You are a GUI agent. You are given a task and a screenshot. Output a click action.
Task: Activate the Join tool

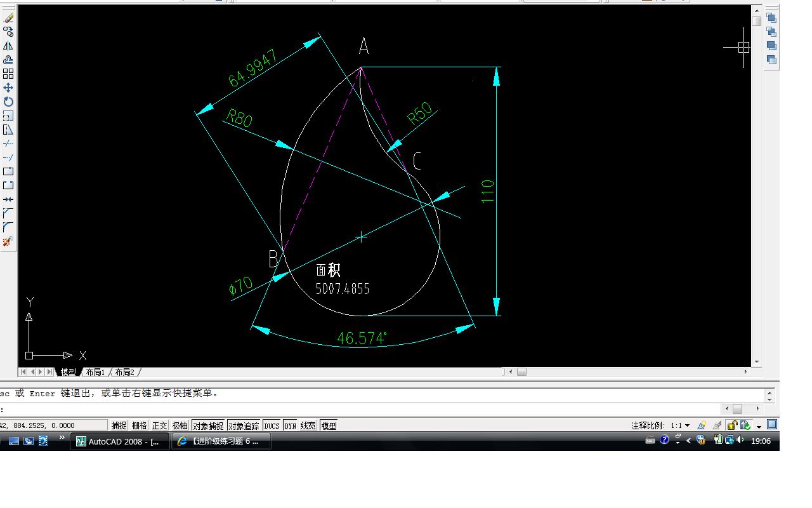tap(8, 199)
